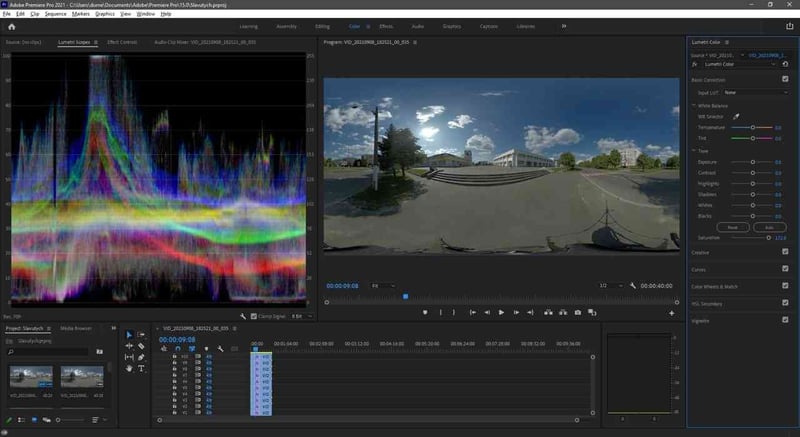Image resolution: width=800 pixels, height=437 pixels.
Task: Uncheck the Vignette effect checkbox
Action: [785, 320]
